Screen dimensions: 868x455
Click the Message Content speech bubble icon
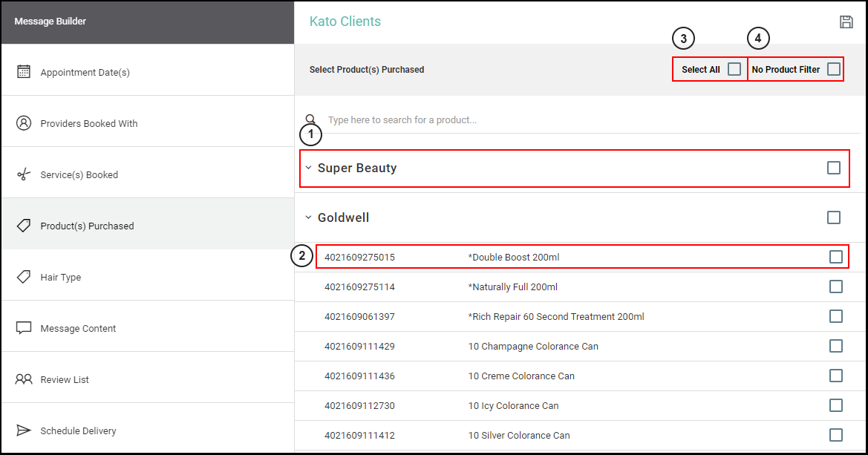click(x=24, y=327)
